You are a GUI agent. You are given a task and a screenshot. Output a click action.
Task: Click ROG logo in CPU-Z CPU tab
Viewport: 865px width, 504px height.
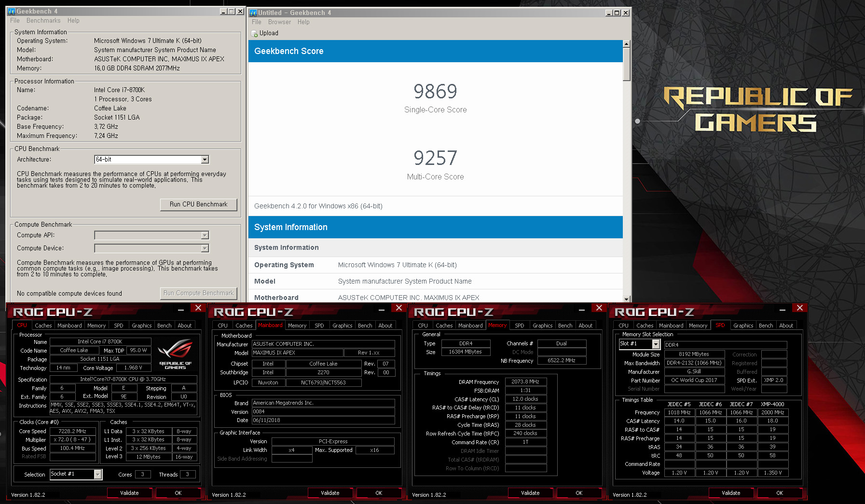tap(175, 354)
